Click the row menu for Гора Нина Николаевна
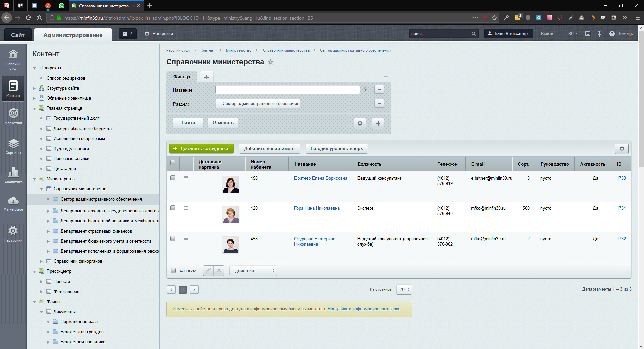The image size is (644, 349). click(x=186, y=208)
